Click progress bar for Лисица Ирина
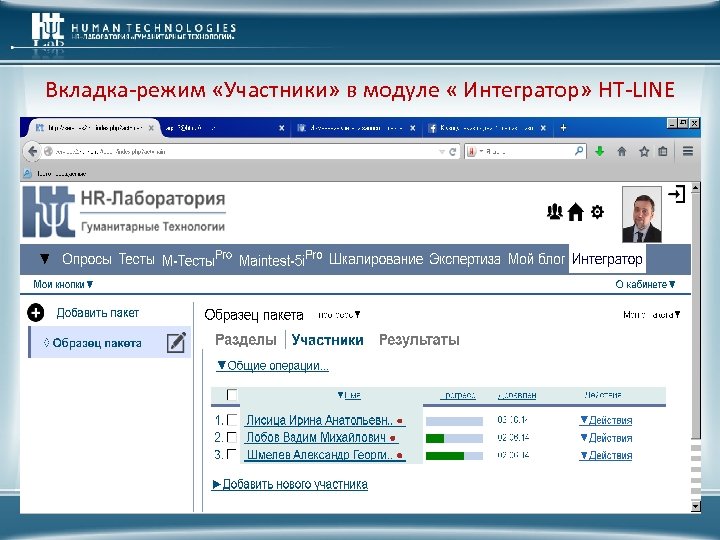Viewport: 720px width, 540px height. 454,421
